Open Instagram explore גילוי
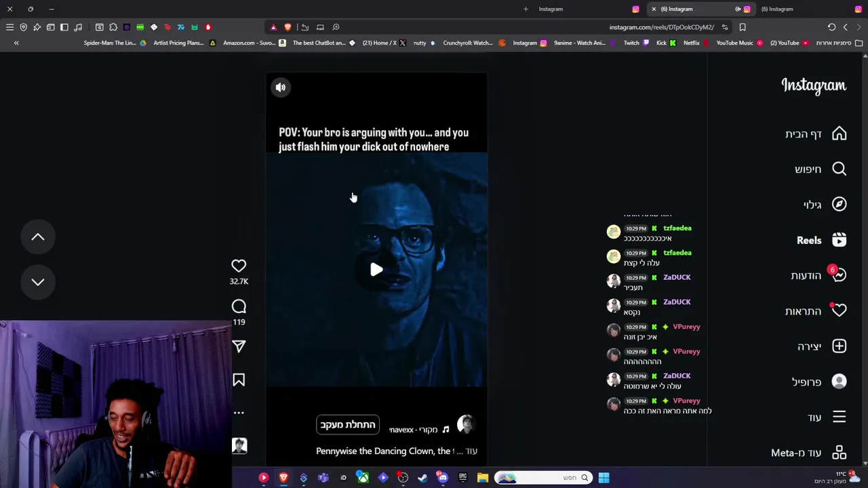The image size is (868, 488). click(825, 205)
